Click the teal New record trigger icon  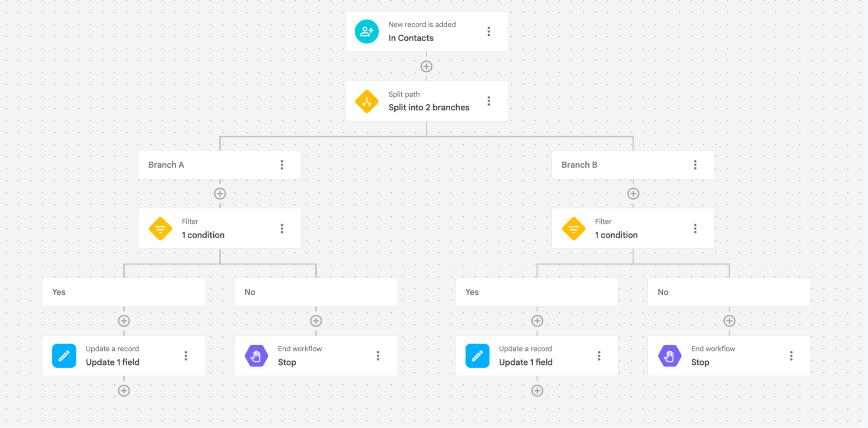[x=366, y=31]
